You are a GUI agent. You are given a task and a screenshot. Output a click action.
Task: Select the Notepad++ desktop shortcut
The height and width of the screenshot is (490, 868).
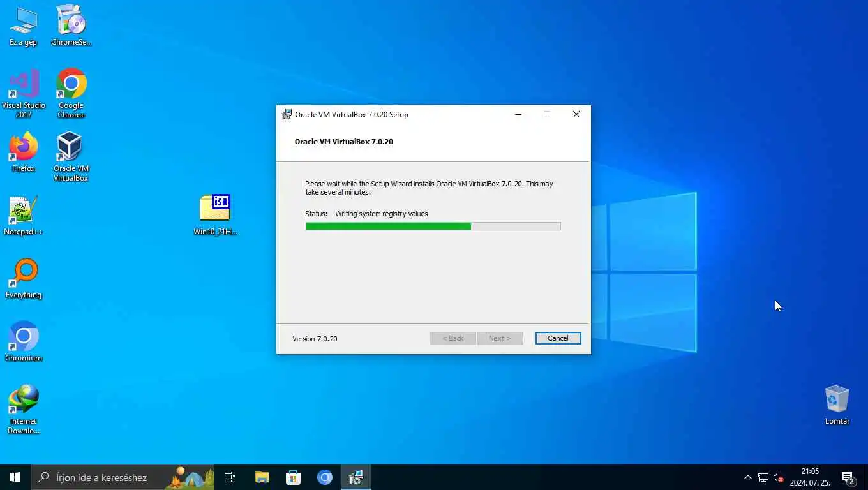(x=24, y=216)
